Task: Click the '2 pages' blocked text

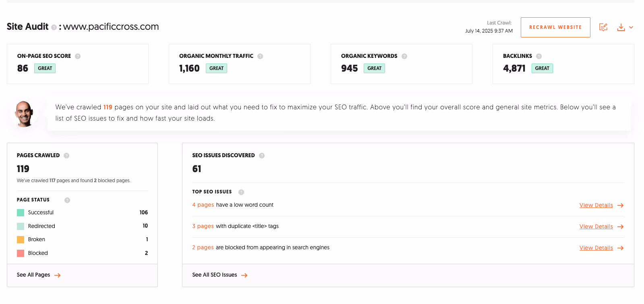Action: tap(203, 247)
